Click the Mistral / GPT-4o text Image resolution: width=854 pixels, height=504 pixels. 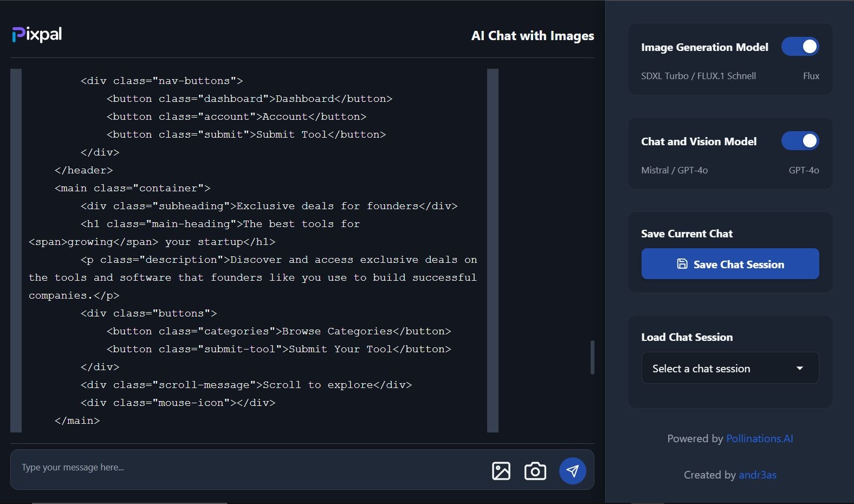point(674,170)
